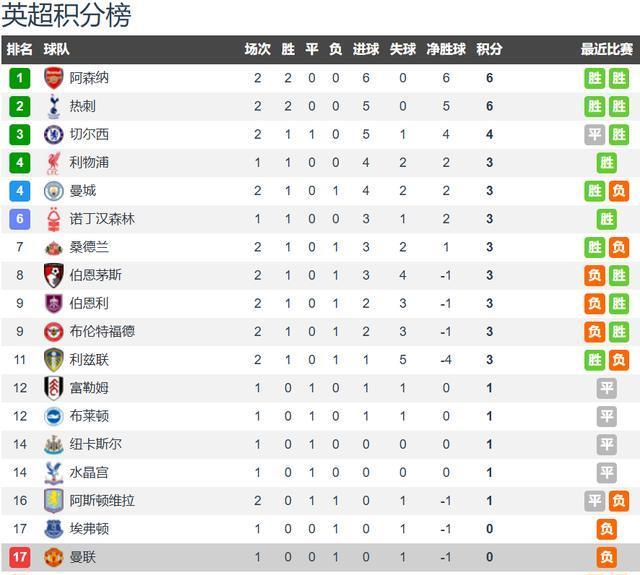
Task: Click the Everton club crest icon
Action: pyautogui.click(x=54, y=529)
